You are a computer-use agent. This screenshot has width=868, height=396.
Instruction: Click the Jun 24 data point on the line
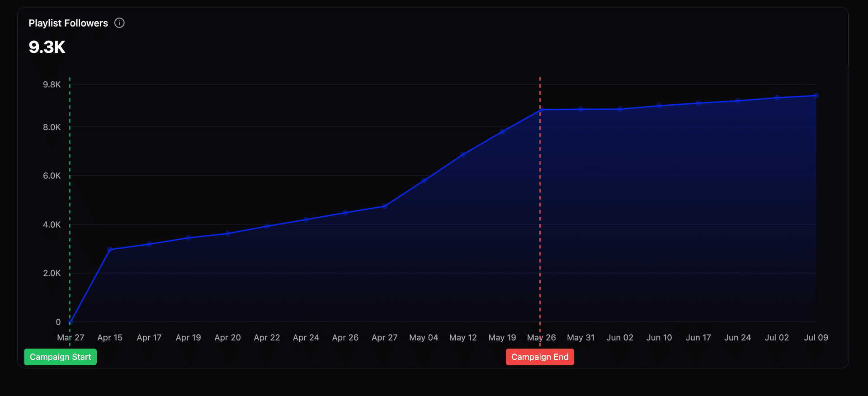tap(738, 101)
